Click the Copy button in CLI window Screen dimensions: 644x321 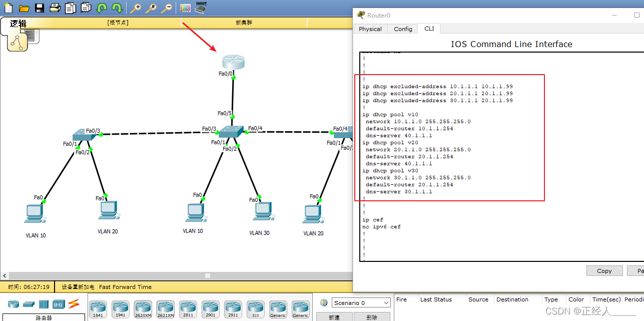coord(604,270)
